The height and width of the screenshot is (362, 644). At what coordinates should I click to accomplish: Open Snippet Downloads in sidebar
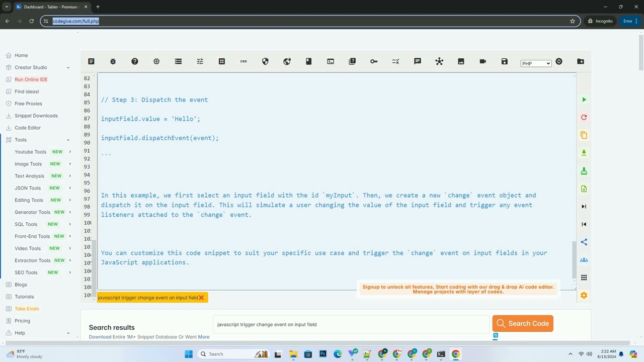(x=36, y=116)
